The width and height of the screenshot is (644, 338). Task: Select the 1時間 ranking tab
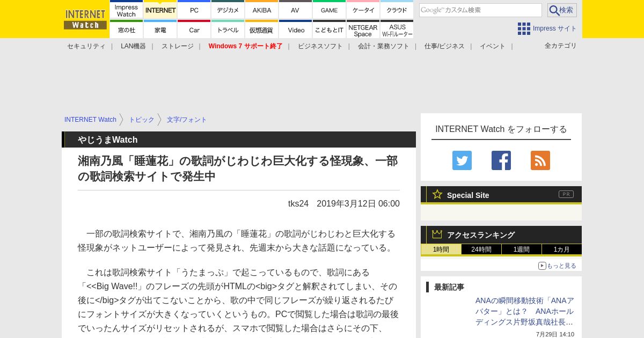tap(441, 249)
